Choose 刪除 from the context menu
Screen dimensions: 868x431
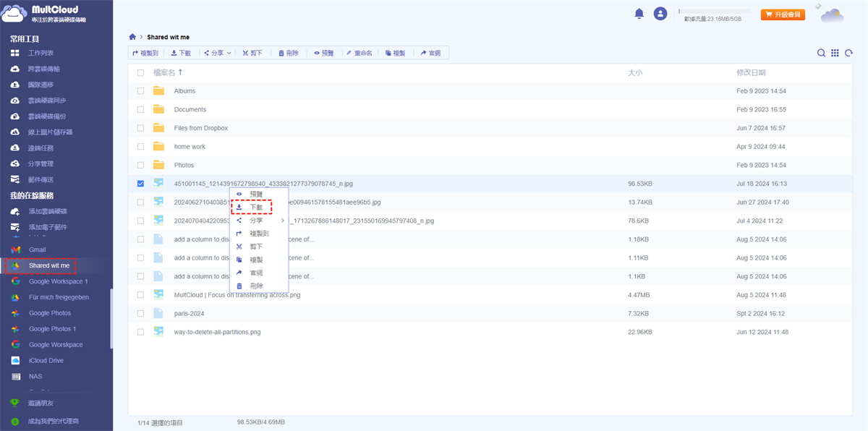256,286
